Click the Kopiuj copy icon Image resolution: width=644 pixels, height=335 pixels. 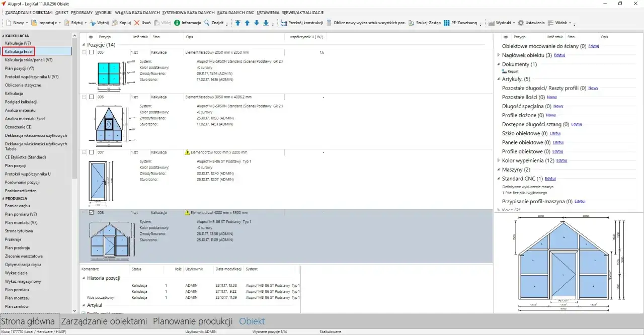pyautogui.click(x=115, y=23)
